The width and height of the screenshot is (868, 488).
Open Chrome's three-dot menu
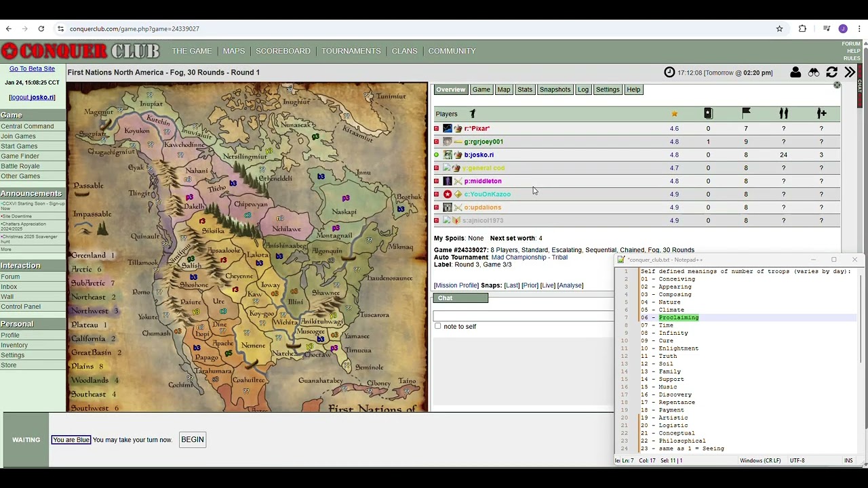pyautogui.click(x=859, y=28)
